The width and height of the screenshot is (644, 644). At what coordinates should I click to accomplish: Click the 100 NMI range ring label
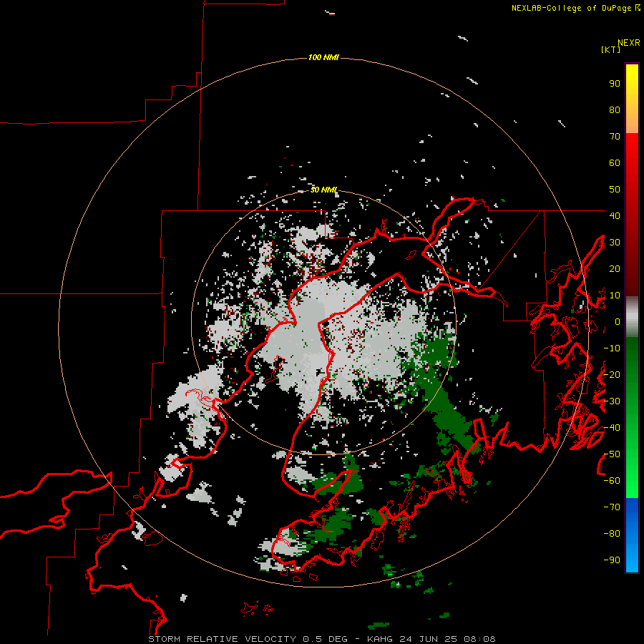click(x=323, y=57)
